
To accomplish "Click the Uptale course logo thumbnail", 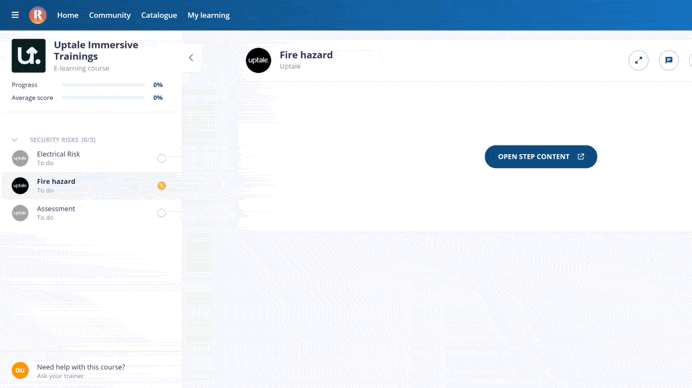I will (x=29, y=56).
